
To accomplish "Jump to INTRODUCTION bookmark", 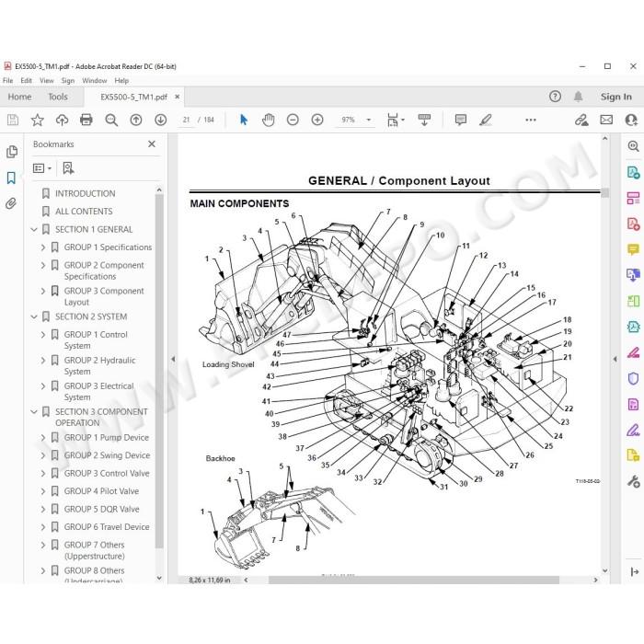I will point(85,193).
